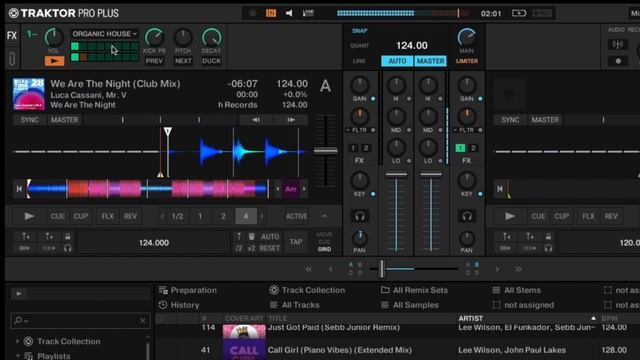Toggle deck A FLX flux mode
640x360 pixels.
[107, 216]
